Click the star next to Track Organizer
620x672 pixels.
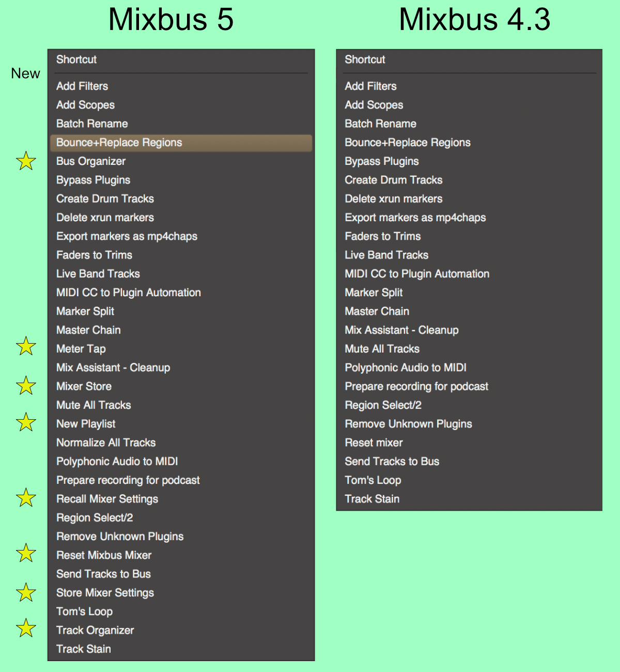point(26,628)
